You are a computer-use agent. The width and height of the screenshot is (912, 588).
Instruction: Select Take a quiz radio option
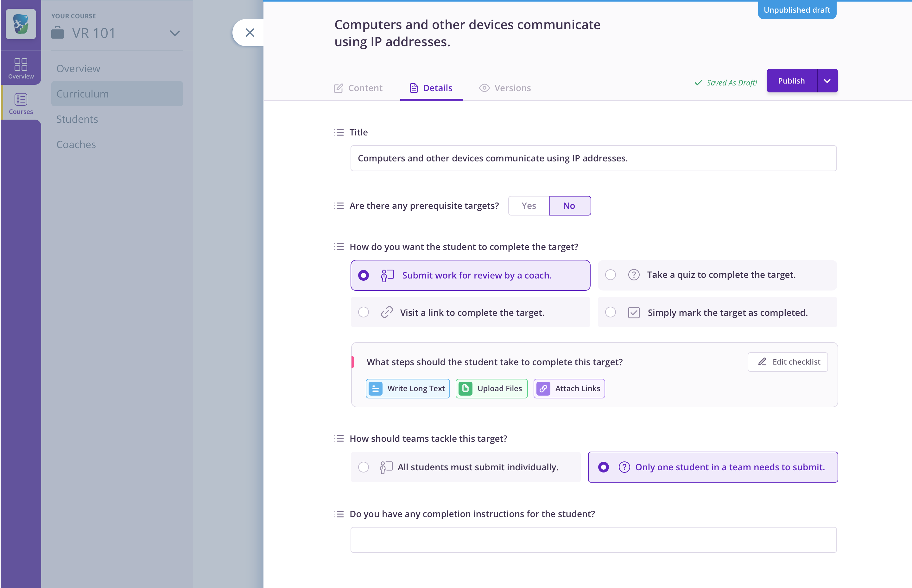click(610, 275)
